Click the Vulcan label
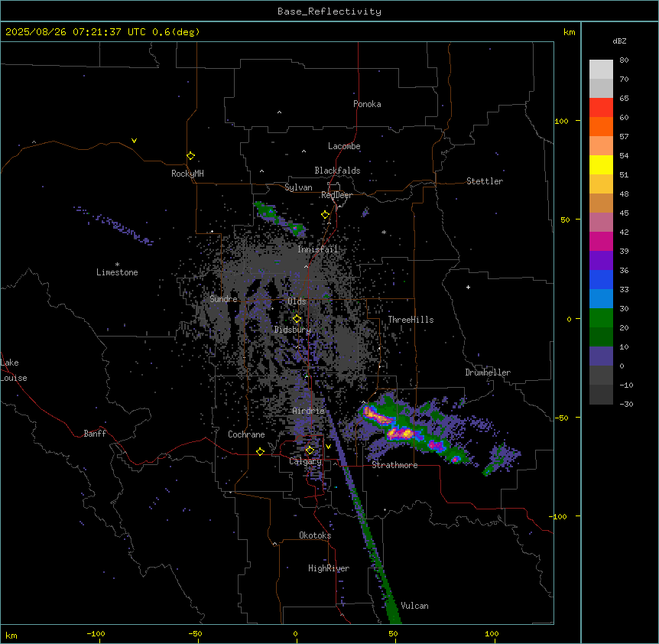Image resolution: width=659 pixels, height=644 pixels. [x=415, y=606]
